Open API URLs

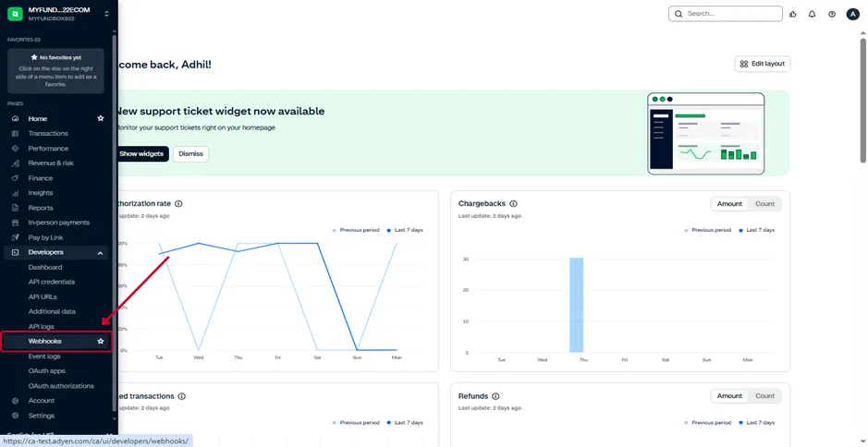(43, 297)
